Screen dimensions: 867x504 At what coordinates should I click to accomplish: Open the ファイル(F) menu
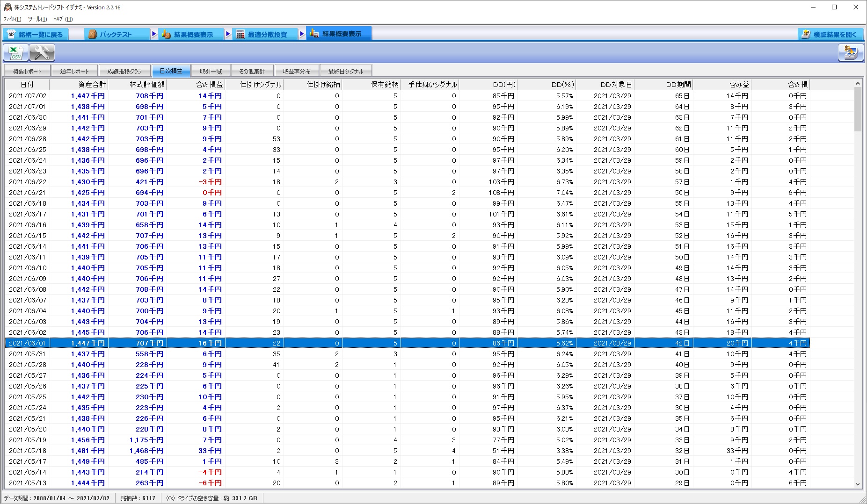12,19
